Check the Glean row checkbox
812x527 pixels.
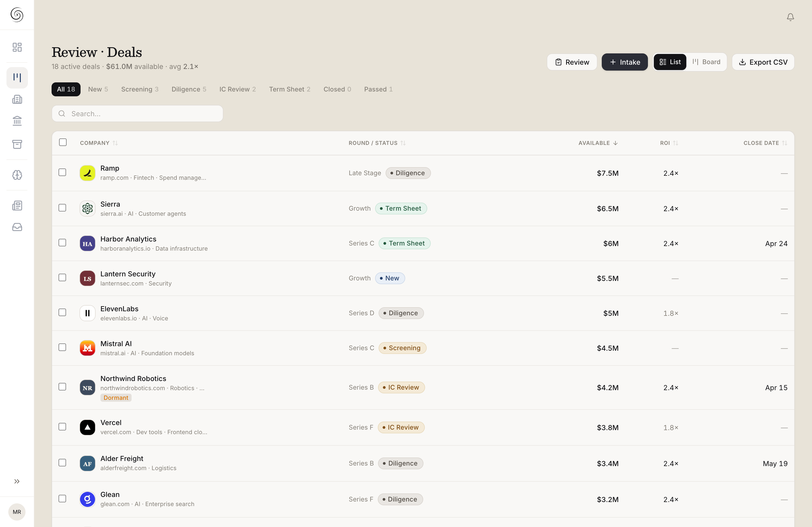coord(63,499)
